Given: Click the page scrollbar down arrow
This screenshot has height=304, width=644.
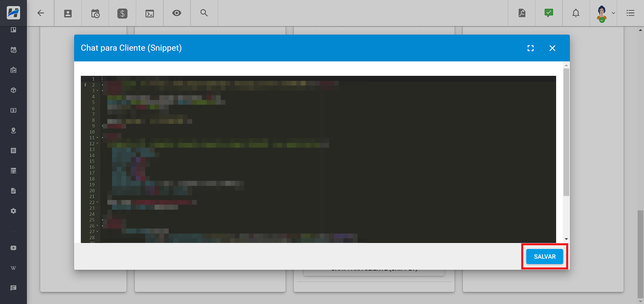Looking at the screenshot, I should (x=641, y=301).
